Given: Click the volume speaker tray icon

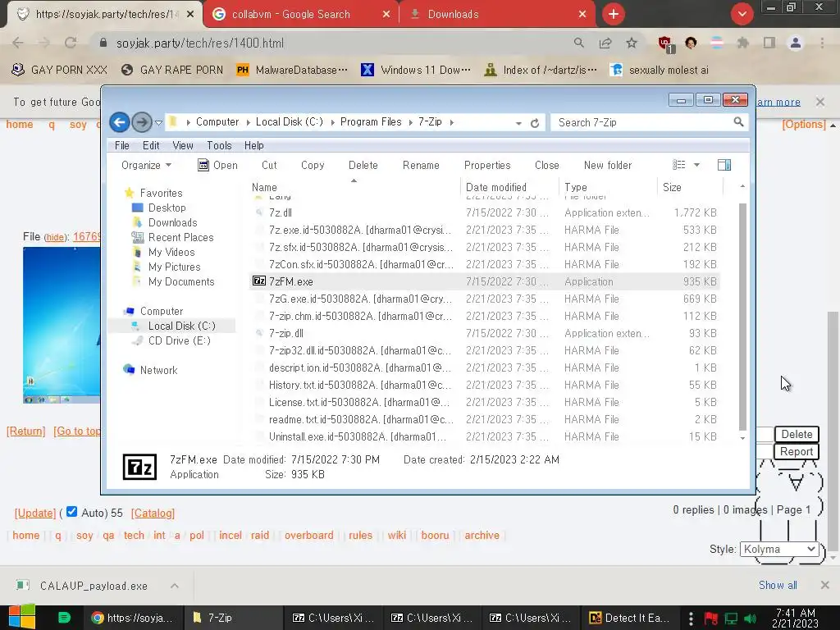Looking at the screenshot, I should point(751,619).
